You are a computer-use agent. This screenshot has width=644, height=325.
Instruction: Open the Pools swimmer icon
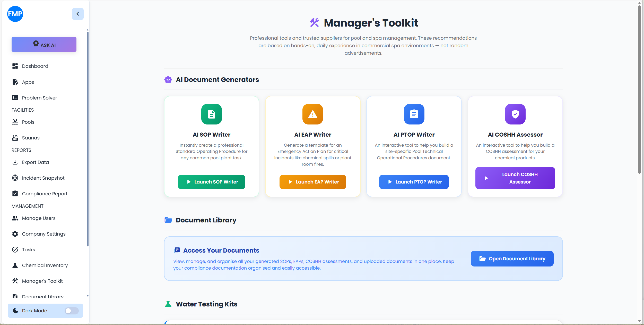[15, 122]
